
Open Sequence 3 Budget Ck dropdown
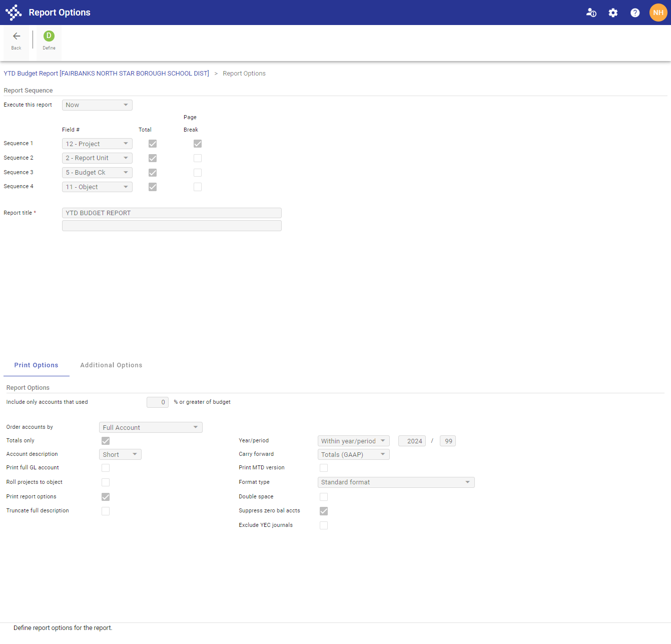point(97,173)
